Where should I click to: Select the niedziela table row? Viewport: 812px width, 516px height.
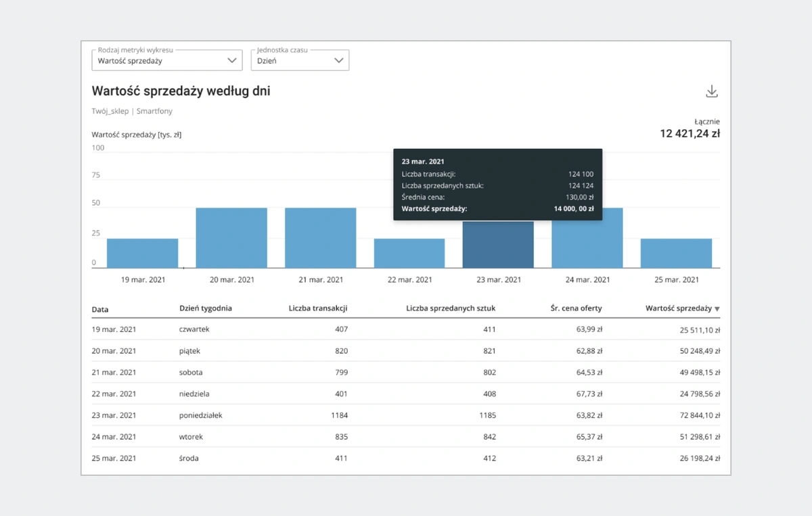405,394
